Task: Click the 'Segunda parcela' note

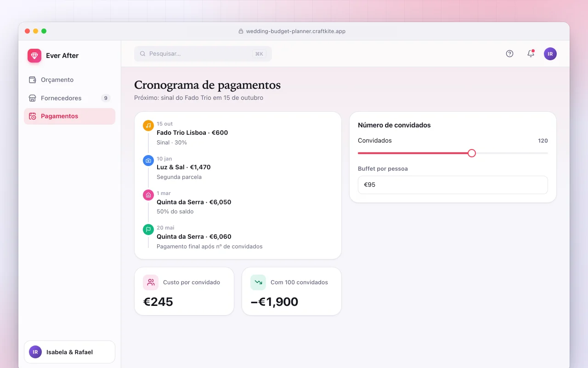Action: (x=179, y=177)
